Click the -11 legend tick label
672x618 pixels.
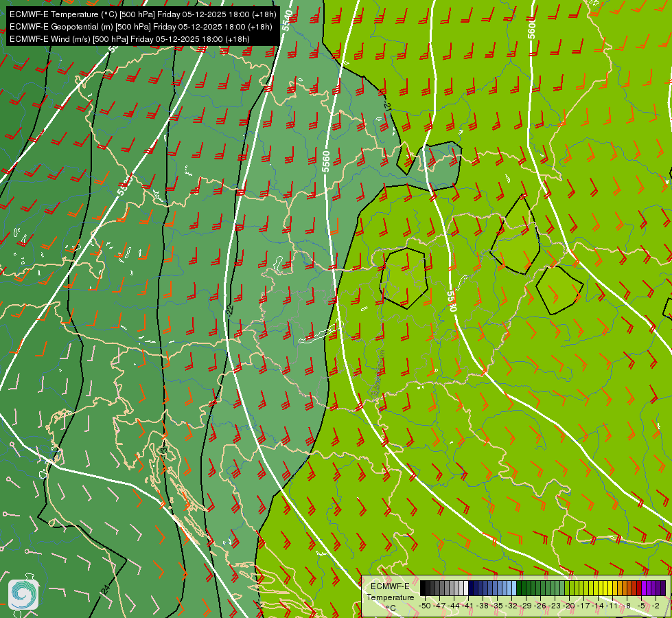[x=612, y=606]
